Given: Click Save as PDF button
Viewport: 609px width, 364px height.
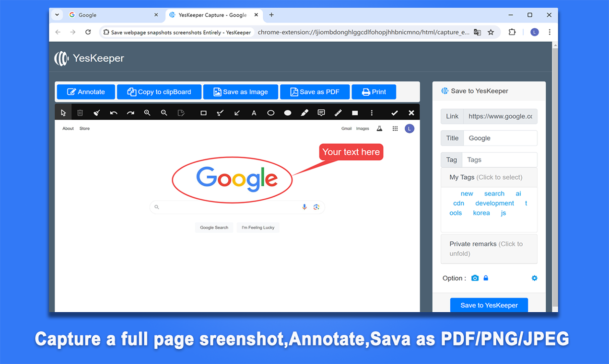Looking at the screenshot, I should pyautogui.click(x=315, y=92).
